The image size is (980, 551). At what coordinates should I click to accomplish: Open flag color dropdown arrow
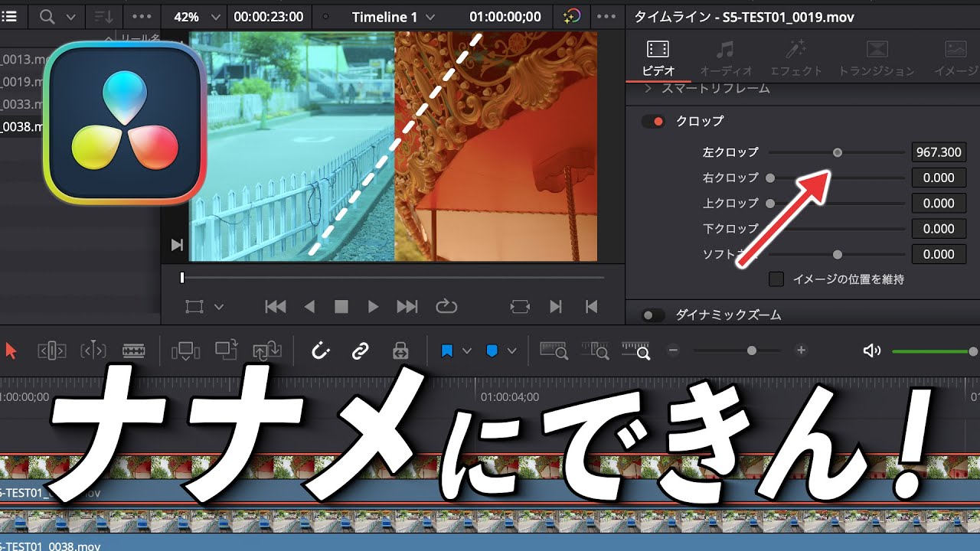(466, 351)
